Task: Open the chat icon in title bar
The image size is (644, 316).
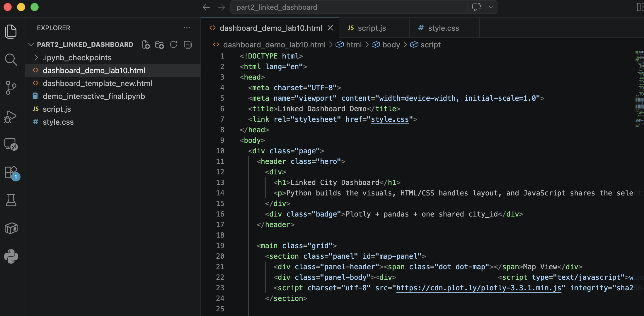Action: point(477,7)
